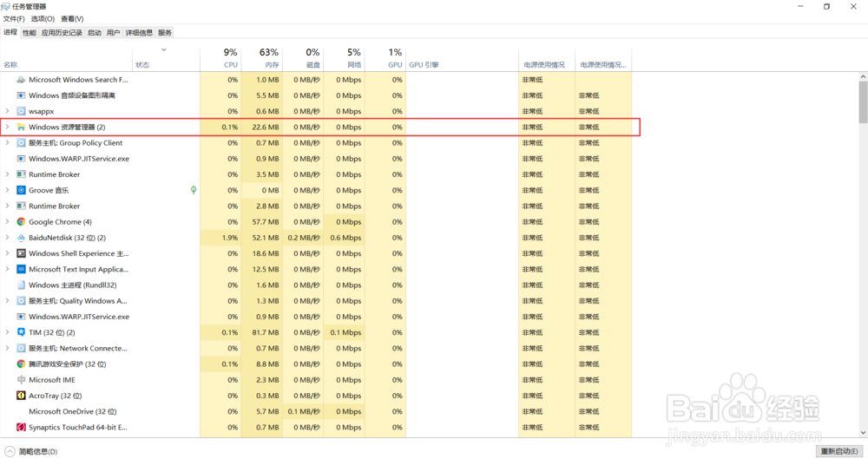The width and height of the screenshot is (868, 465).
Task: Click the 57.7 MB memory cell for Chrome
Action: tap(262, 221)
